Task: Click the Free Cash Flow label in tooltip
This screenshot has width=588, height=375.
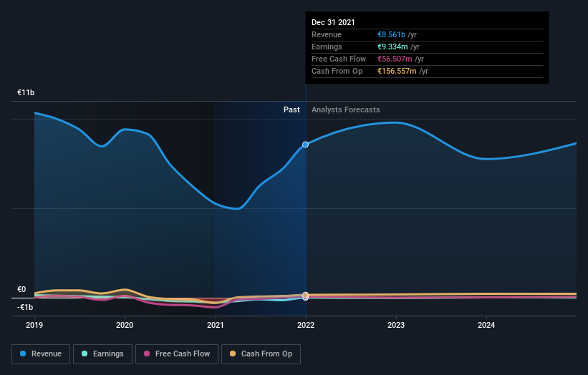Action: [x=339, y=59]
